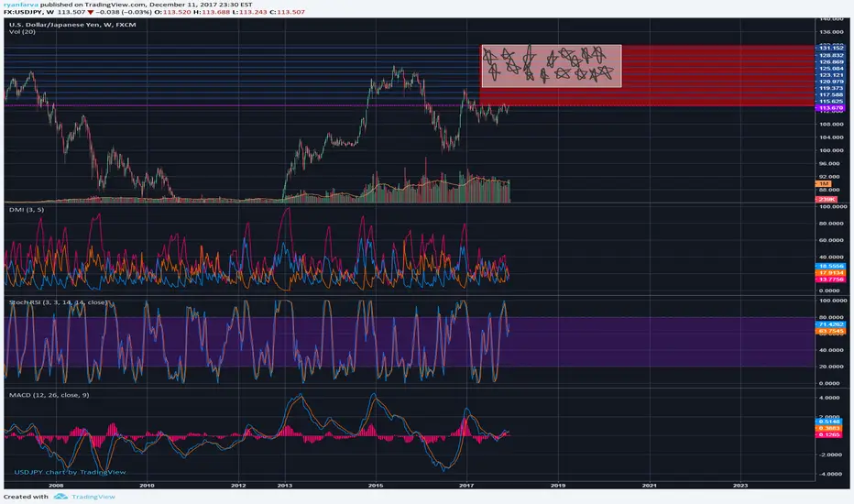Click the red 239K volume tag

click(826, 200)
